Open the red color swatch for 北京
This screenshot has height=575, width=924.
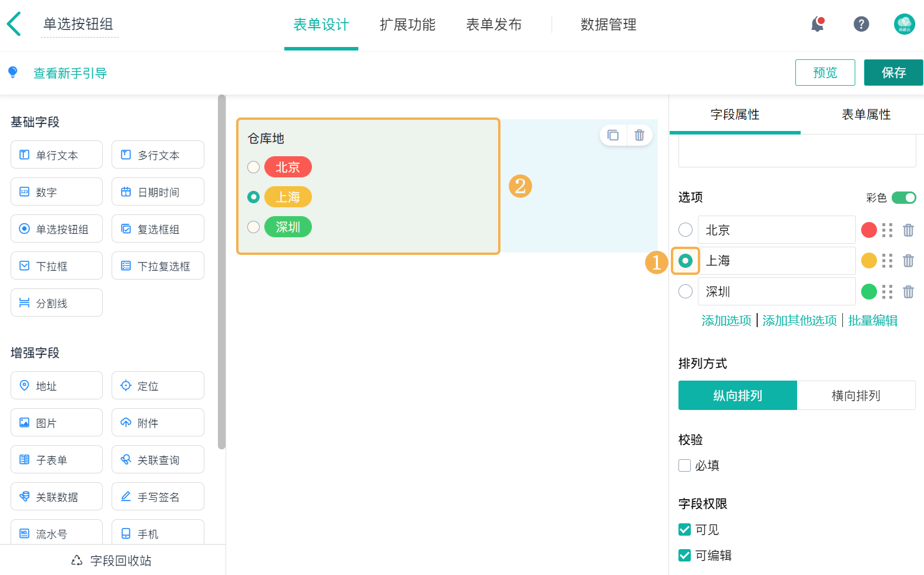pos(869,230)
